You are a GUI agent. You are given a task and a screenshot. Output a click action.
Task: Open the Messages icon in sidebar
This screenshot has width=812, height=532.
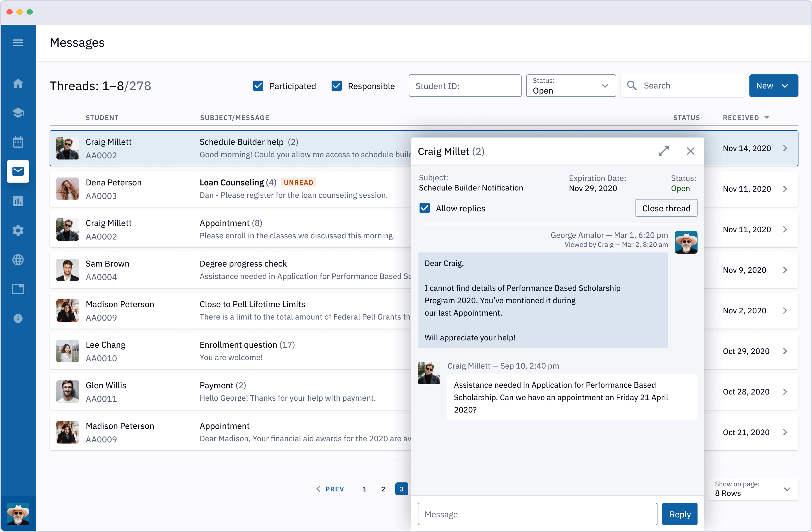click(x=18, y=172)
